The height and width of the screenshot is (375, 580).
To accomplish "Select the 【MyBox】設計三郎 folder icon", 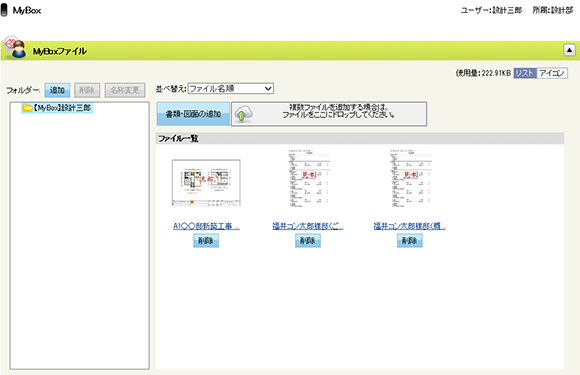I will pos(27,108).
